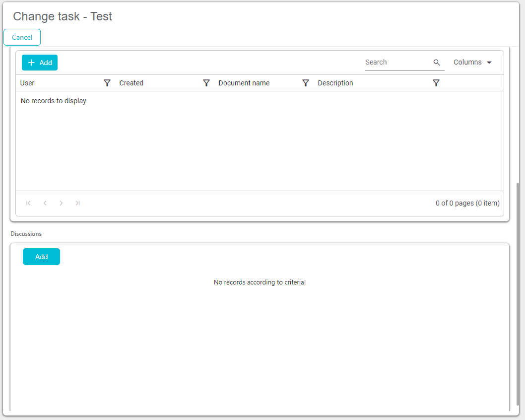Click the magnifier search icon
This screenshot has height=420, width=525.
(x=437, y=63)
